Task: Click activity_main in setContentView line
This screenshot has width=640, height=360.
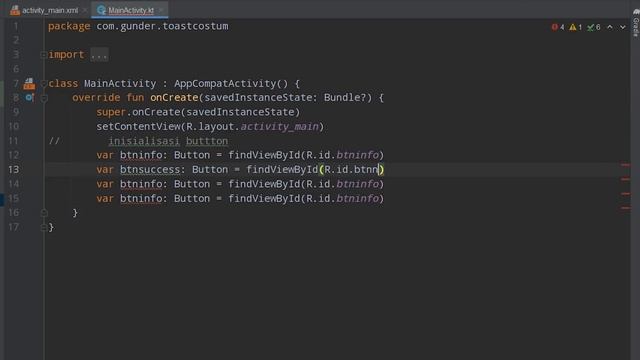Action: 280,127
